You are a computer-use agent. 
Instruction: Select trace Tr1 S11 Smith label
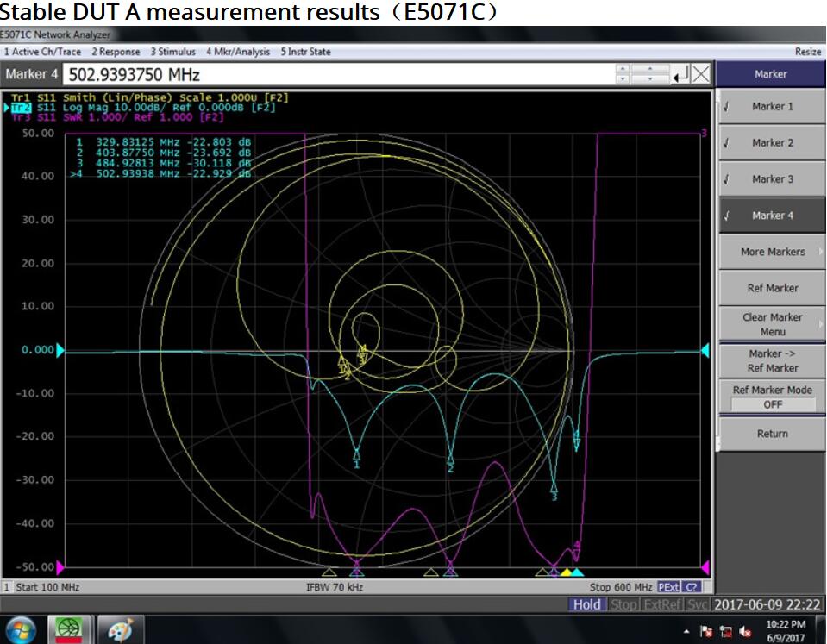click(x=150, y=97)
